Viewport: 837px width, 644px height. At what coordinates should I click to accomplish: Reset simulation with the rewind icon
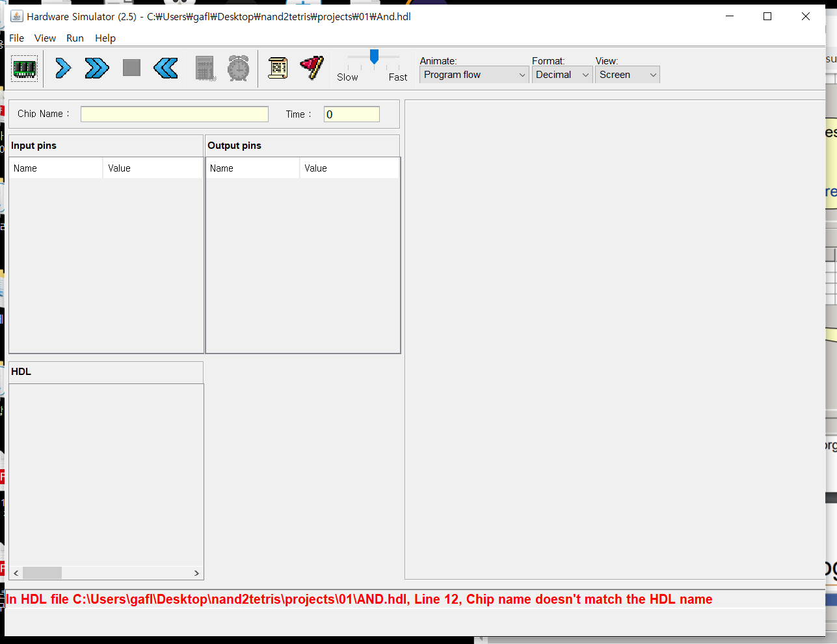pos(166,68)
